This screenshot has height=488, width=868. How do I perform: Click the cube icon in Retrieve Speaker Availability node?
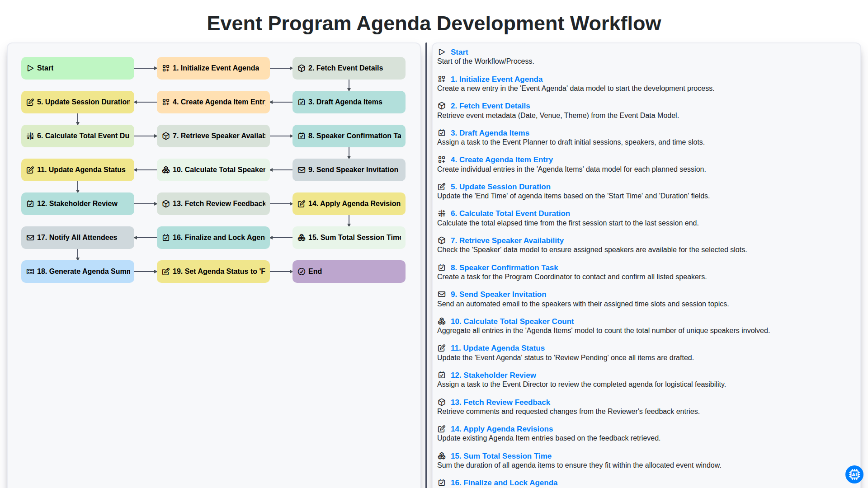click(x=166, y=136)
